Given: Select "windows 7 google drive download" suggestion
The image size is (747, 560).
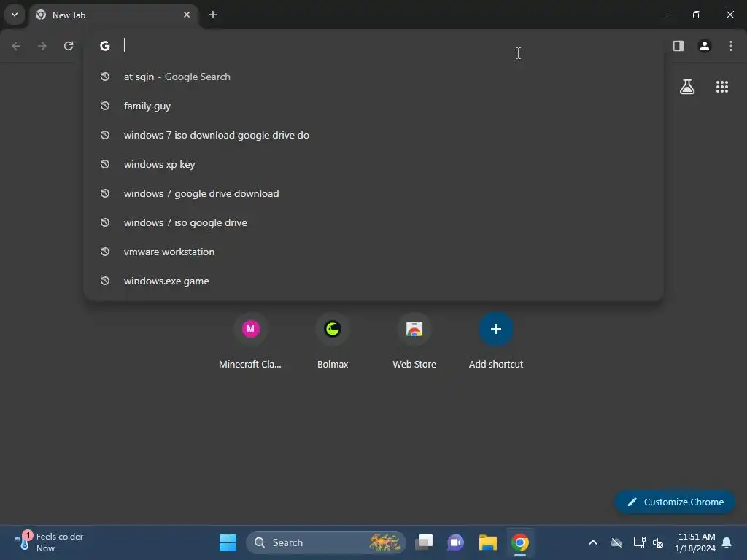Looking at the screenshot, I should [x=373, y=193].
